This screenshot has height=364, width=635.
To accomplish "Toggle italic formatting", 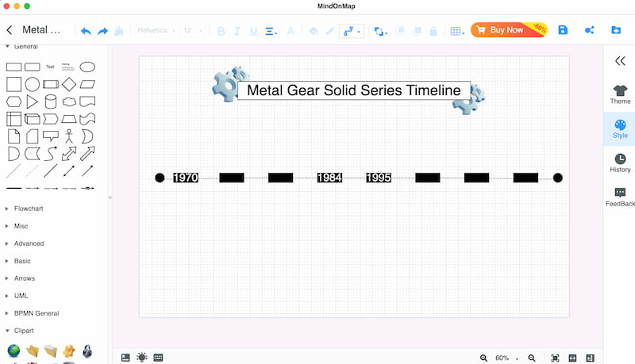I will pos(237,31).
